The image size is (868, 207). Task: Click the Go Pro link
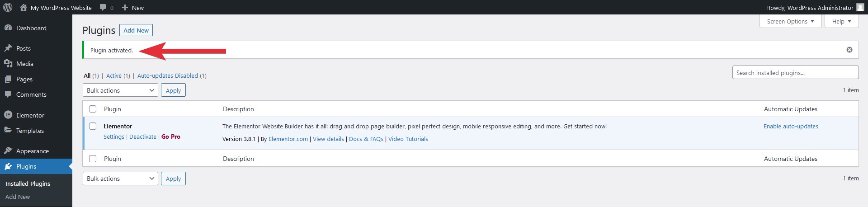tap(171, 136)
